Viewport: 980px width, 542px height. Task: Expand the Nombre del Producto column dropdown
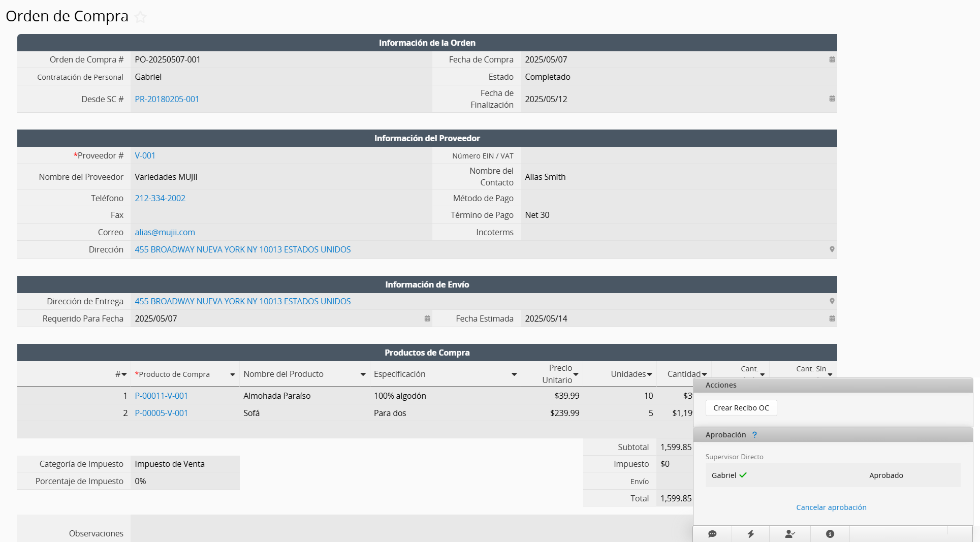363,375
